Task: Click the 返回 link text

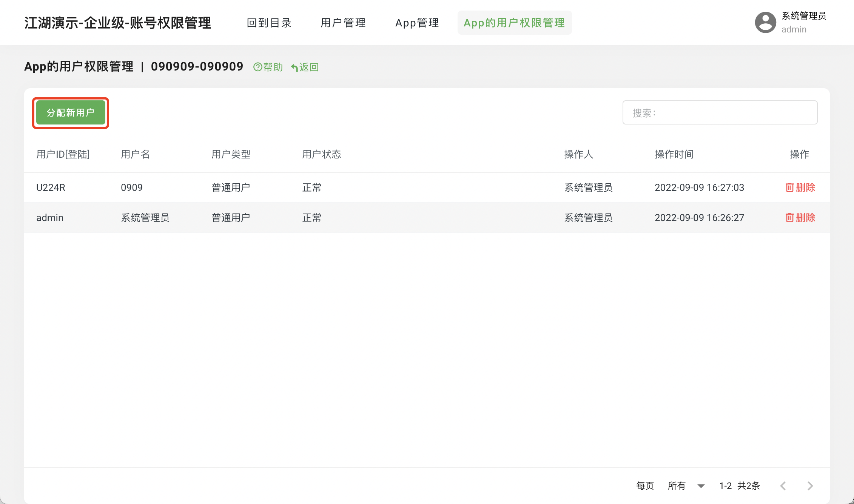Action: point(309,67)
